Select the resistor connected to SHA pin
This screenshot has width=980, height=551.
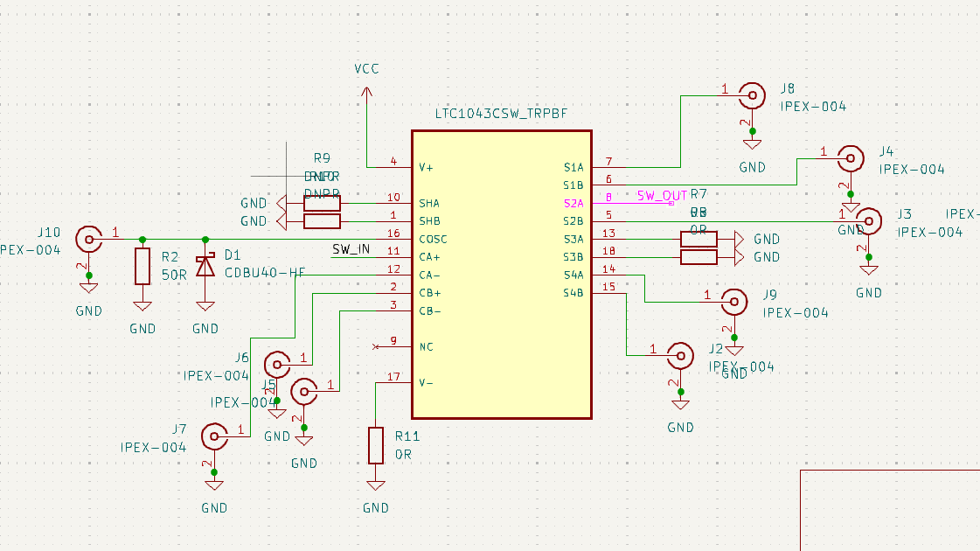click(322, 203)
